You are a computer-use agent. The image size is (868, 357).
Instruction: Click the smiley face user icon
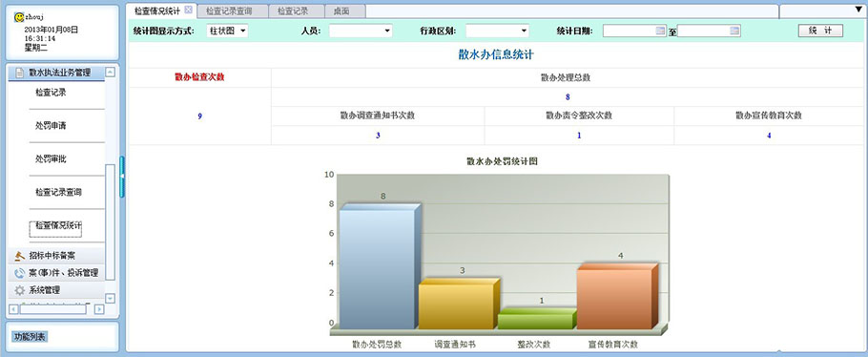coord(19,18)
